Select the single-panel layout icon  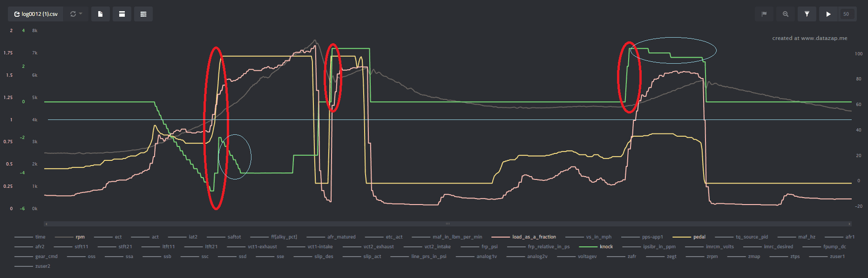point(122,14)
